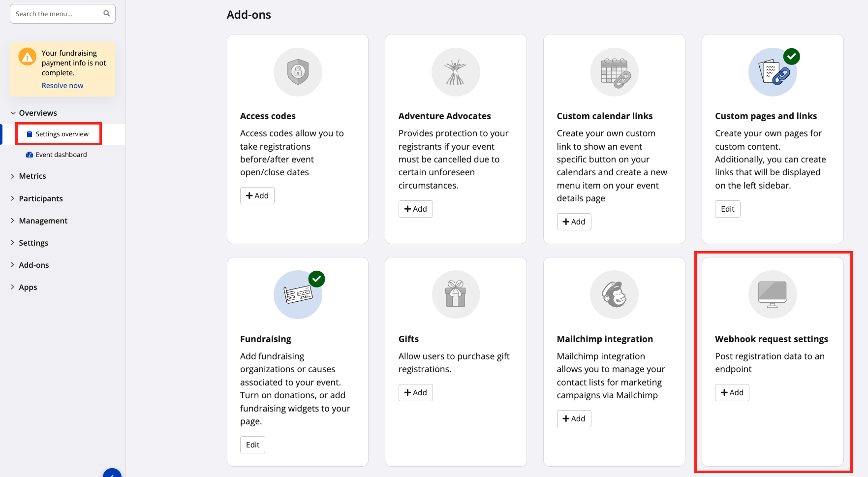Image resolution: width=868 pixels, height=477 pixels.
Task: Edit the Fundraising add-on
Action: click(252, 445)
